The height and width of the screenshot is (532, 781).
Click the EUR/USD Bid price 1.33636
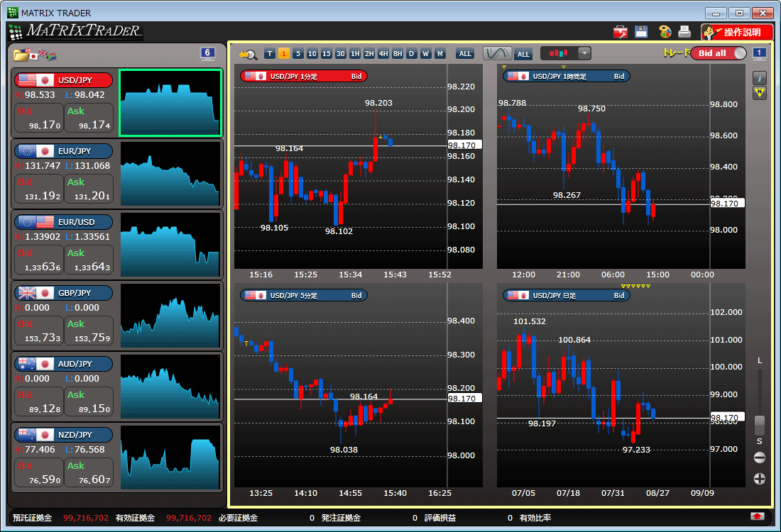click(x=39, y=260)
